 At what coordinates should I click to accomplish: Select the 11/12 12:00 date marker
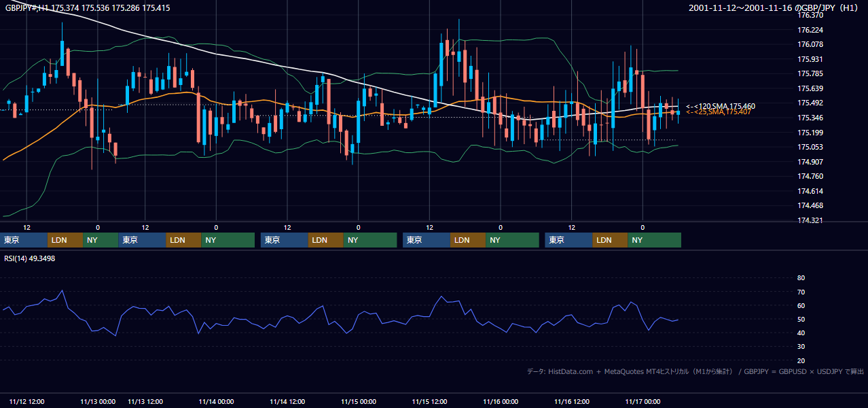point(27,402)
